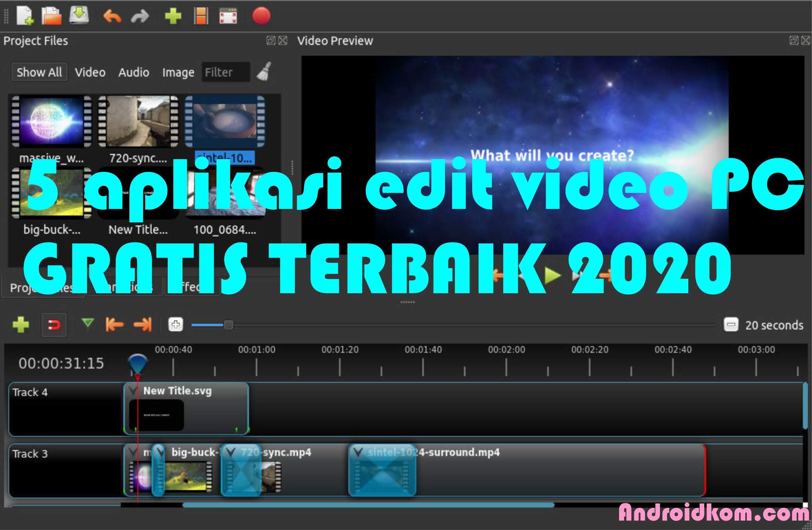
Task: Enable snapping with the magnet icon
Action: coord(54,324)
